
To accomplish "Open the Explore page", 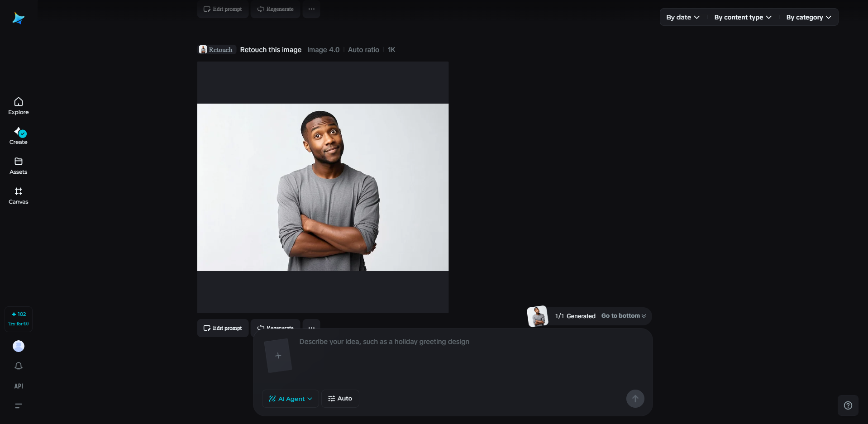I will click(19, 106).
